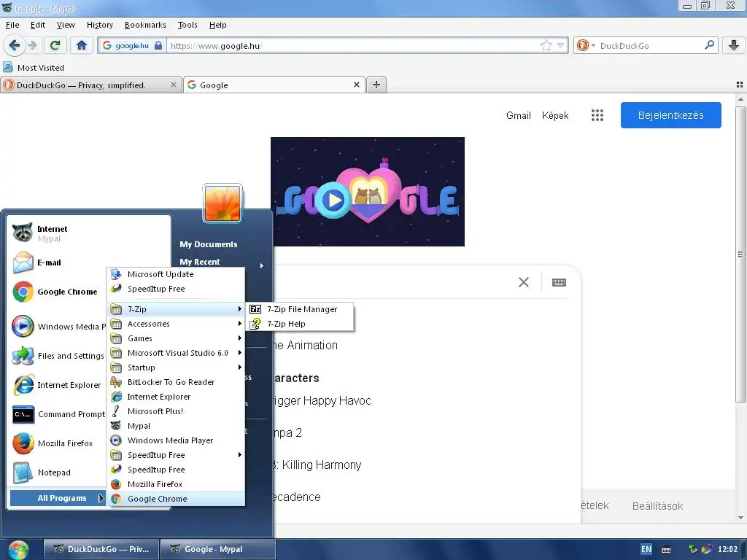Play the Google Doodle animation
Image resolution: width=747 pixels, height=560 pixels.
pyautogui.click(x=333, y=200)
